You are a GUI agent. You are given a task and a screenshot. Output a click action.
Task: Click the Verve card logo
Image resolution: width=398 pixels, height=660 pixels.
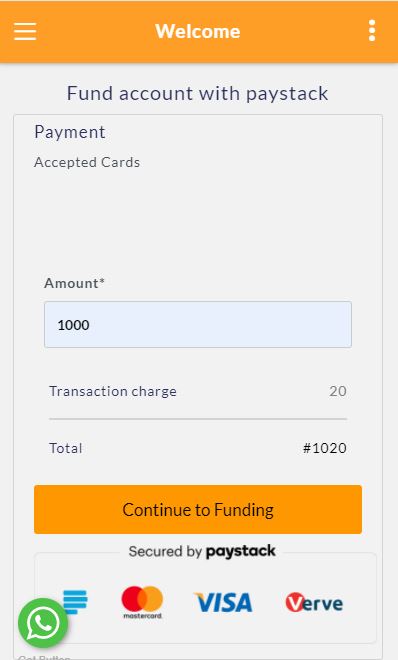pyautogui.click(x=314, y=603)
